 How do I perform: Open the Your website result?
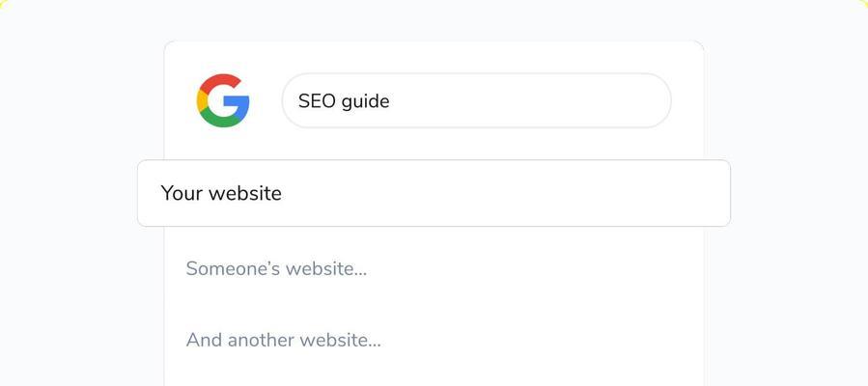221,193
